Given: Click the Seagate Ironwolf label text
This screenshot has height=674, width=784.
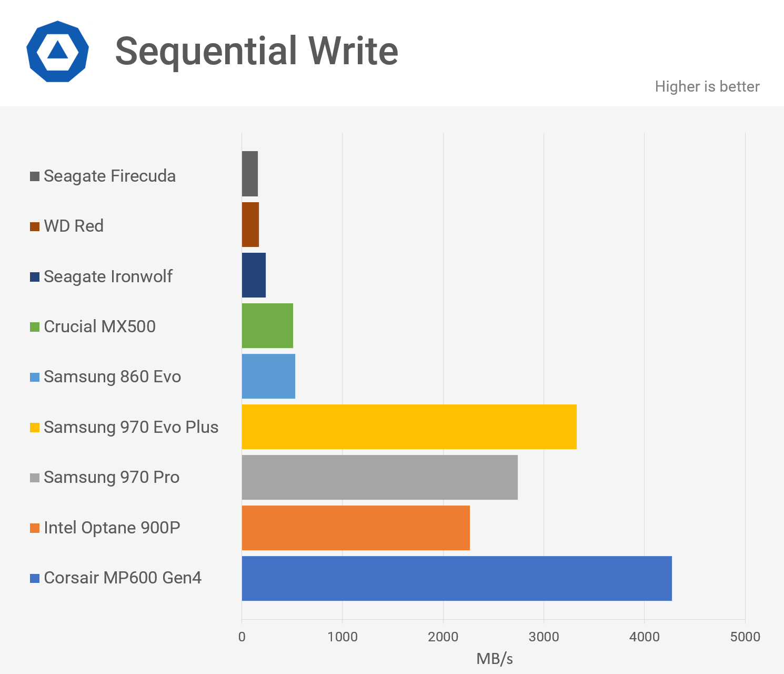Looking at the screenshot, I should (x=108, y=276).
